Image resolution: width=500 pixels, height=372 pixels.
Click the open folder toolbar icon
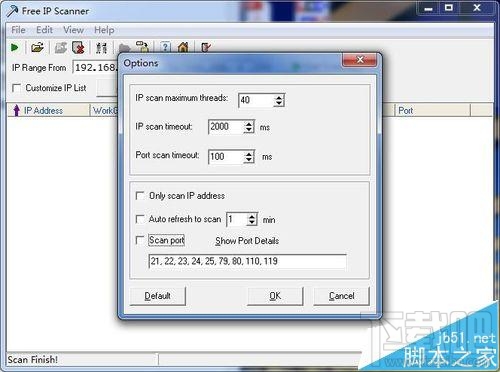(x=37, y=48)
